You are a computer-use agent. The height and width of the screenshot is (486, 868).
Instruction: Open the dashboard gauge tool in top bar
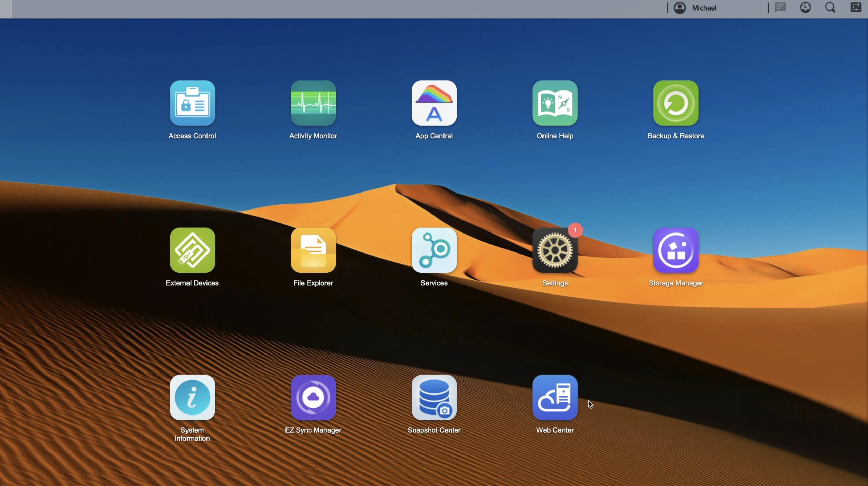point(805,7)
